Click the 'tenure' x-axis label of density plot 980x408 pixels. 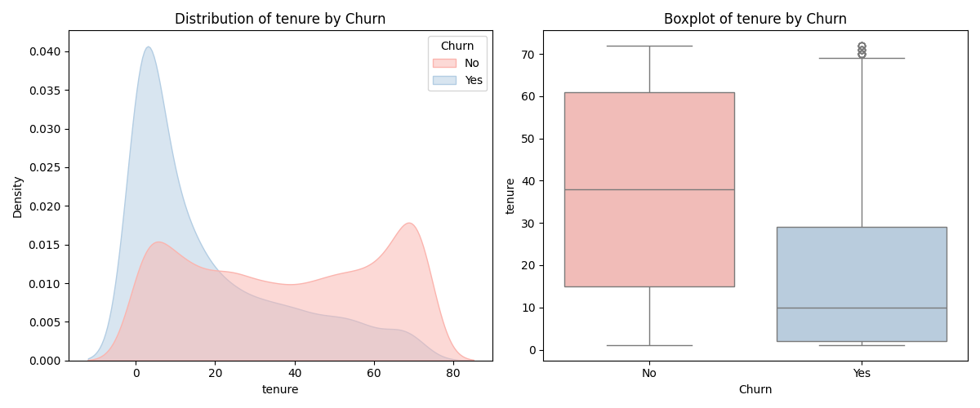tap(280, 390)
